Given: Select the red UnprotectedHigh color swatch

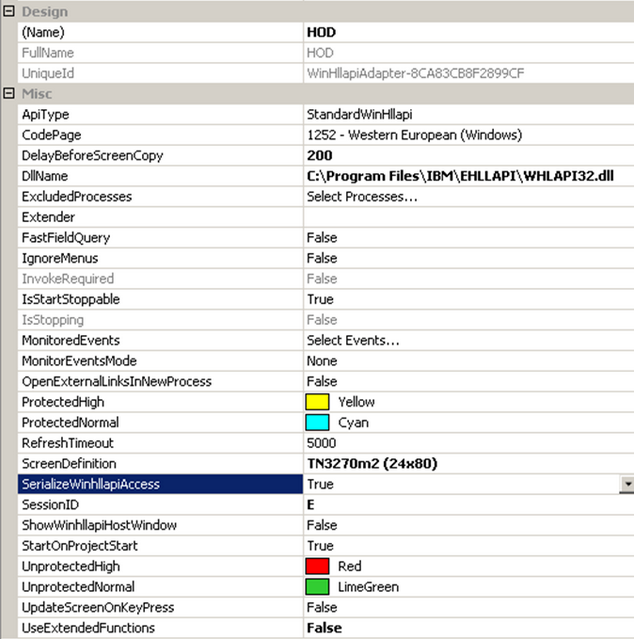Looking at the screenshot, I should (317, 567).
